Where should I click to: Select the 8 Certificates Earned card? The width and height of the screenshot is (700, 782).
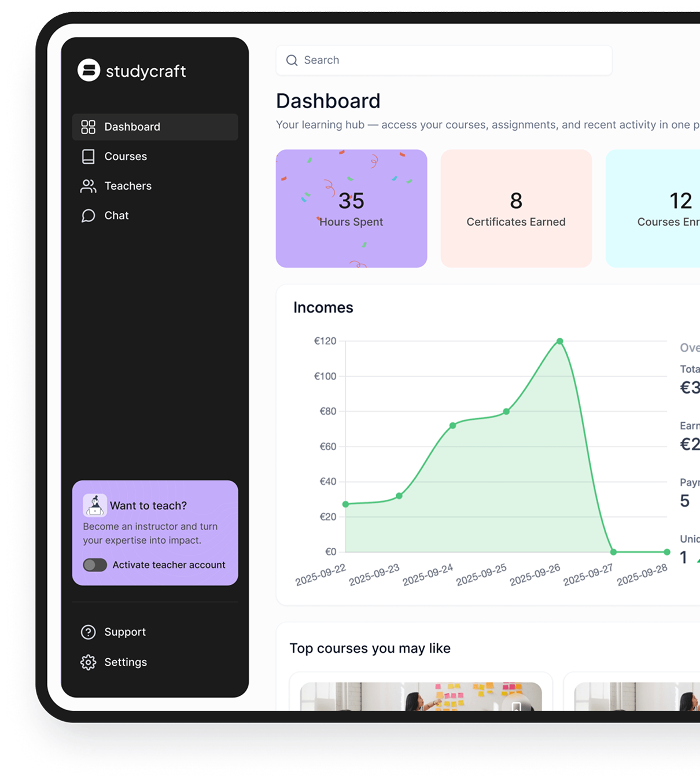516,209
